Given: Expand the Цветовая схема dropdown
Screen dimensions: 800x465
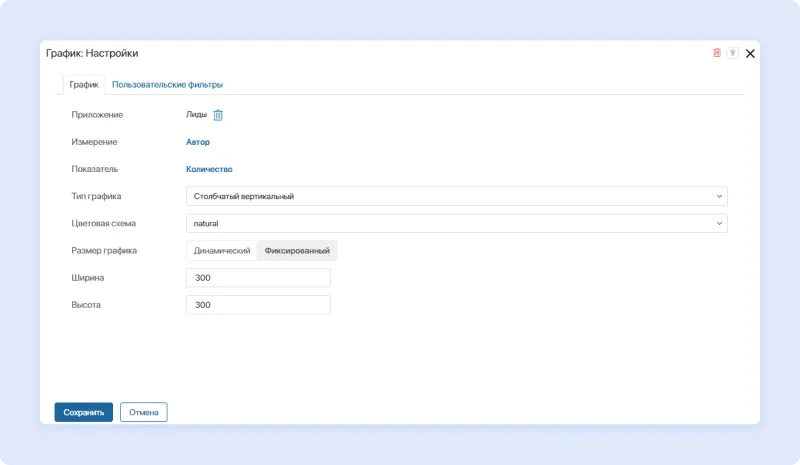Looking at the screenshot, I should pyautogui.click(x=456, y=223).
